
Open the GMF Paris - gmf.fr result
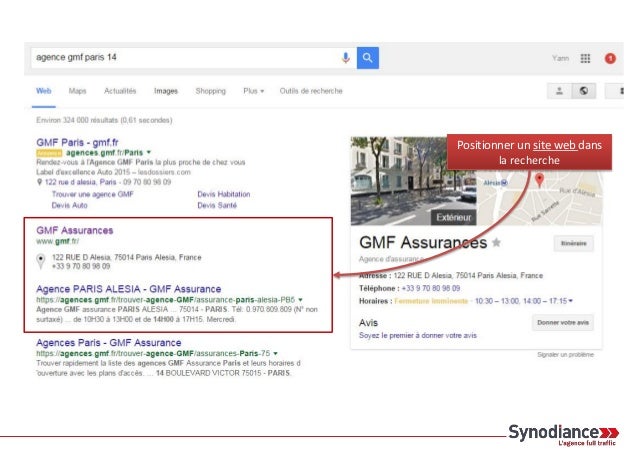click(77, 142)
